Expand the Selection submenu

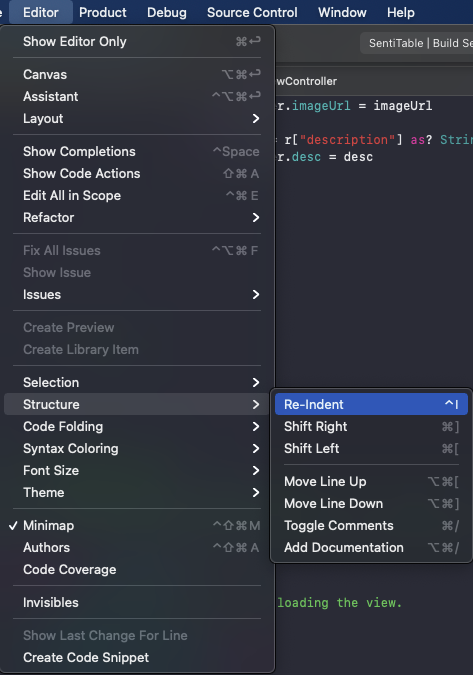click(x=139, y=382)
